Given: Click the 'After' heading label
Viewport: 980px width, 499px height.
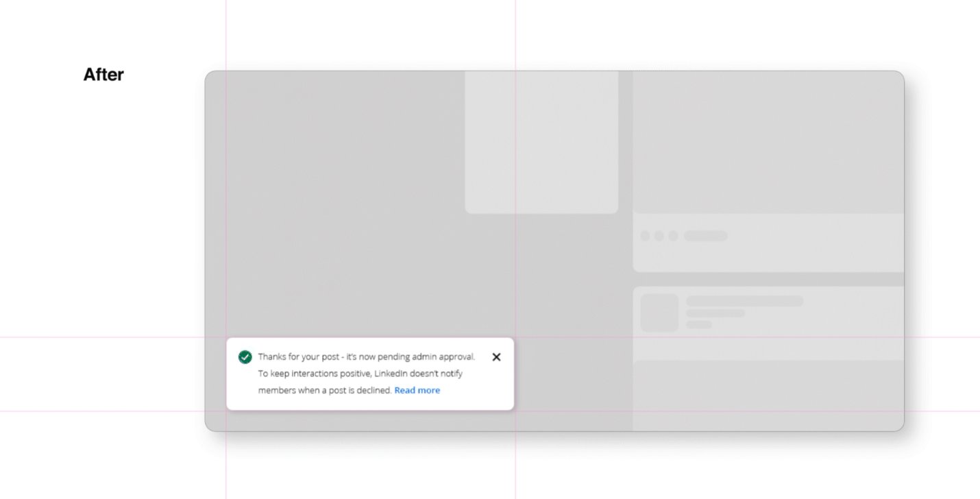Looking at the screenshot, I should click(x=103, y=75).
